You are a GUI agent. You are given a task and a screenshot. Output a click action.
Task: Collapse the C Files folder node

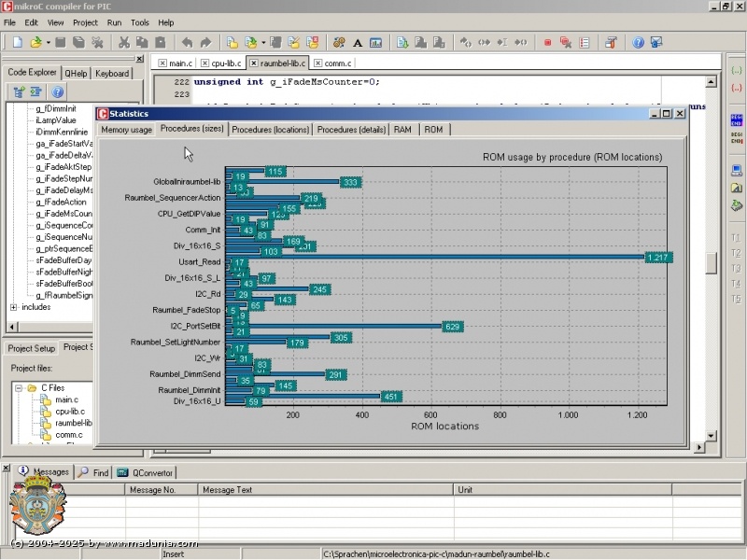coord(19,388)
